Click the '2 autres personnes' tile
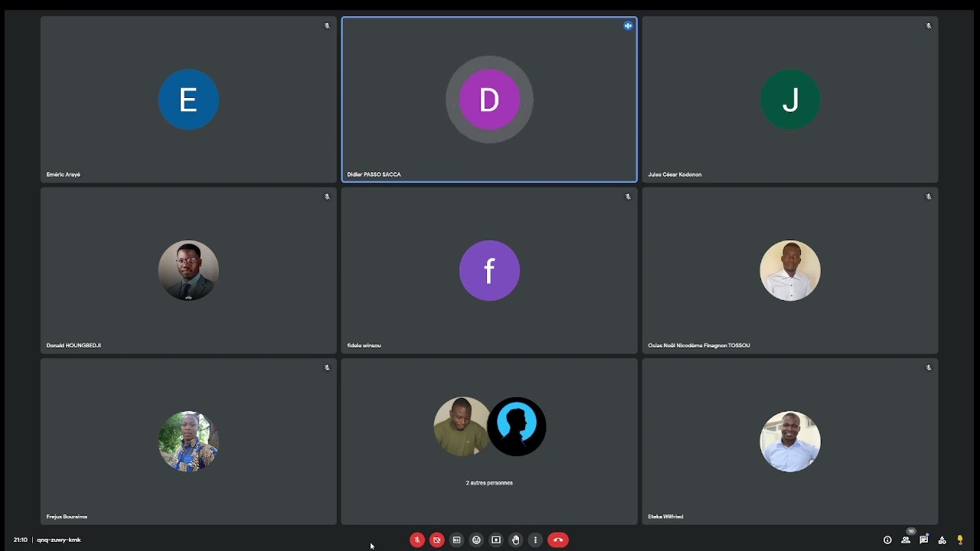 point(489,442)
